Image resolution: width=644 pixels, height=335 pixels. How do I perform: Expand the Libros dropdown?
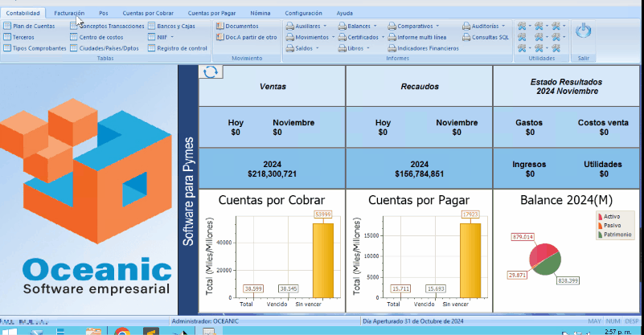point(368,48)
